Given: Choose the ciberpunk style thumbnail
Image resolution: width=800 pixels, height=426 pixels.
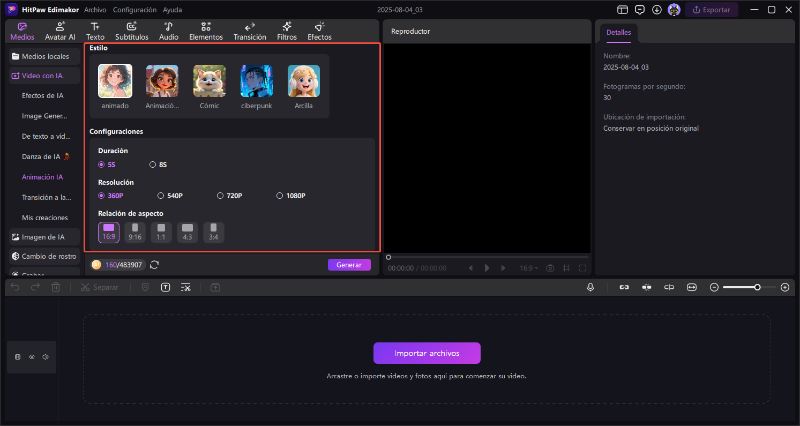Looking at the screenshot, I should (x=257, y=81).
